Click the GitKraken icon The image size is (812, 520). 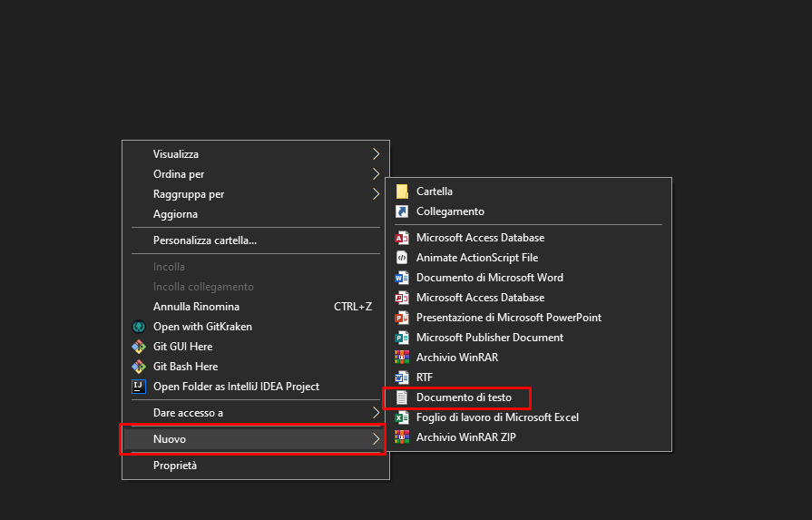point(139,327)
